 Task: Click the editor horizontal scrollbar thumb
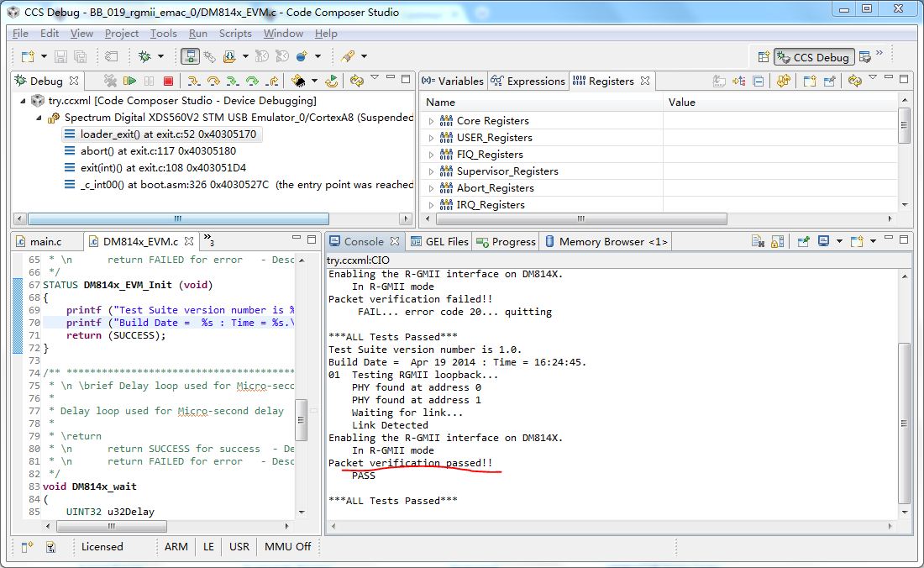coord(112,526)
